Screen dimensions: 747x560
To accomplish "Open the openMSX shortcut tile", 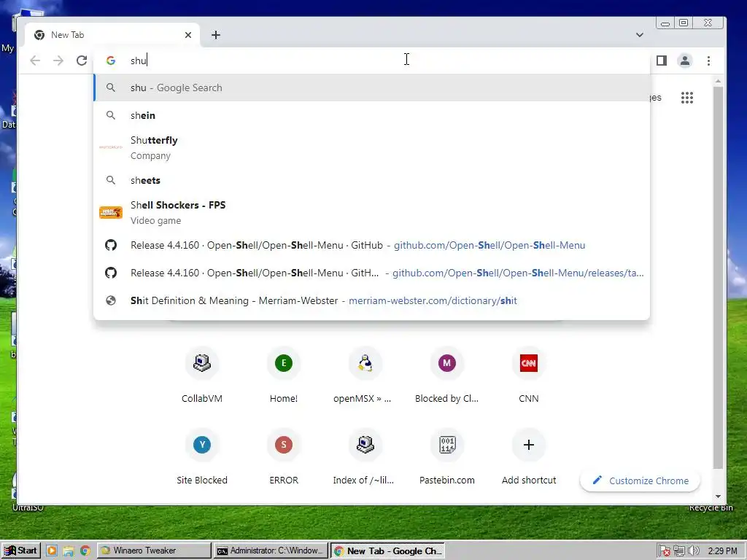I will (x=365, y=376).
